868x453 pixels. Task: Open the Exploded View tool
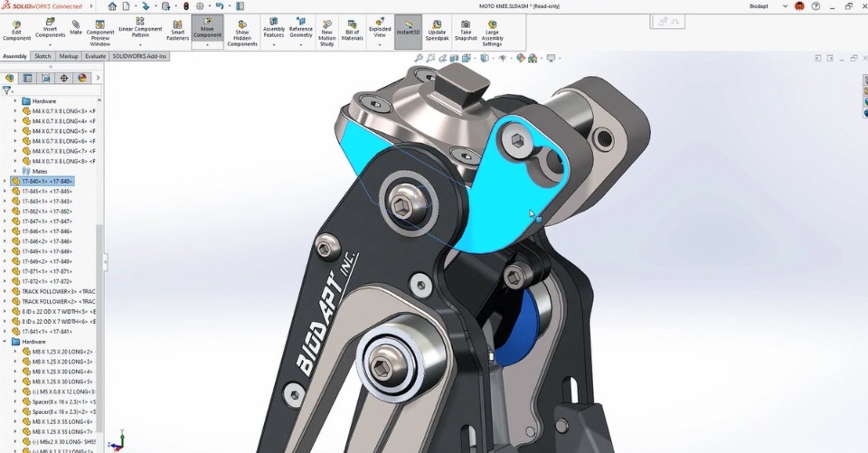380,28
